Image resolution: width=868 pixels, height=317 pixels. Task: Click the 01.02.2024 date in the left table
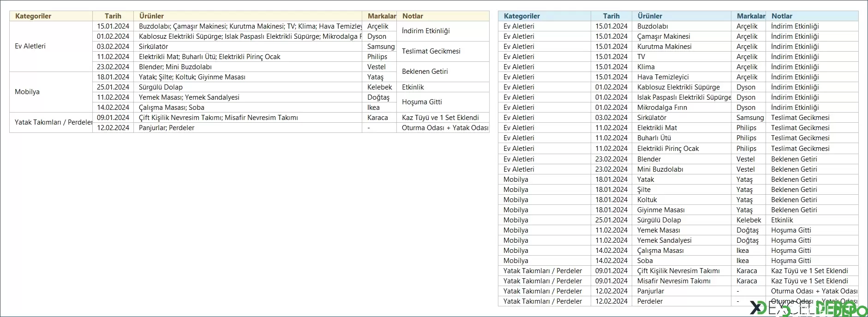[113, 36]
